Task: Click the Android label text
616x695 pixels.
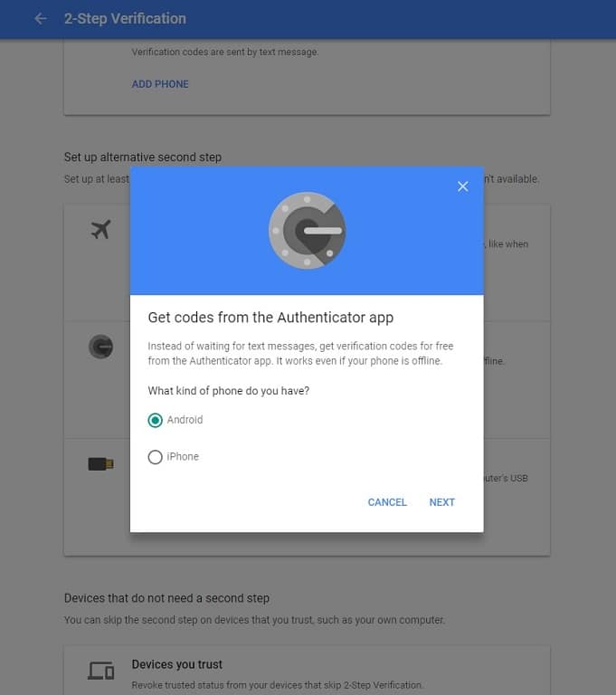Action: click(x=185, y=420)
